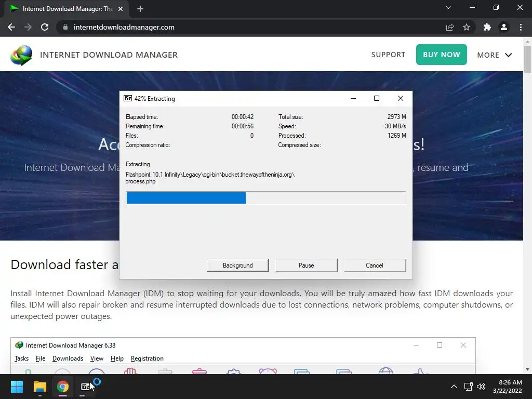The image size is (532, 399).
Task: Maximize the 7-Zip Extracting dialog
Action: point(377,98)
